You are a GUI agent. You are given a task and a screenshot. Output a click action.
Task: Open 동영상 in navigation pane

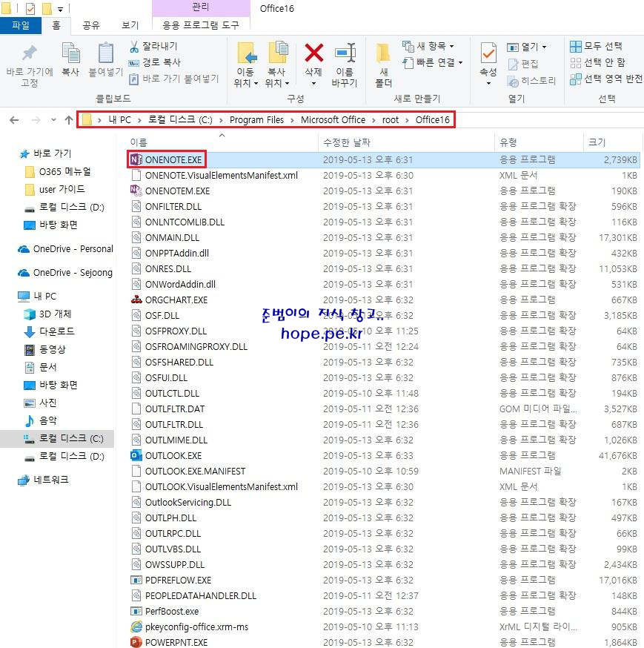(x=52, y=349)
